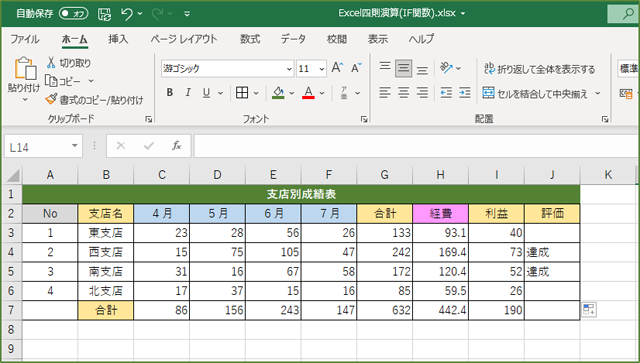The width and height of the screenshot is (640, 363).
Task: Open the 配置 dialog launcher
Action: [x=605, y=119]
